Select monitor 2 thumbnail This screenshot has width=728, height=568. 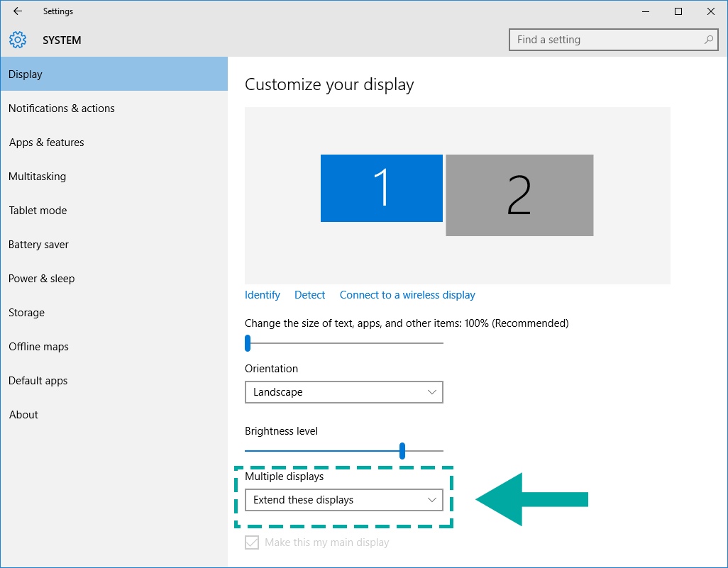[519, 195]
